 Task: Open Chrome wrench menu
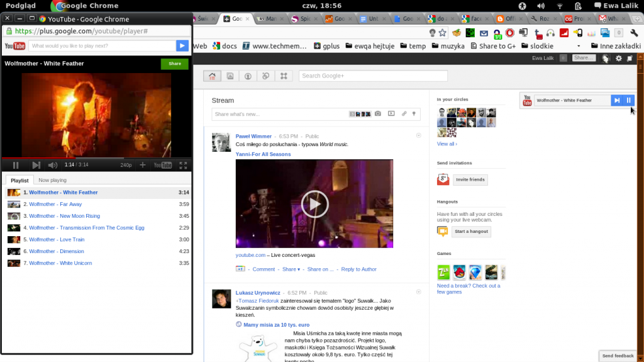[634, 33]
